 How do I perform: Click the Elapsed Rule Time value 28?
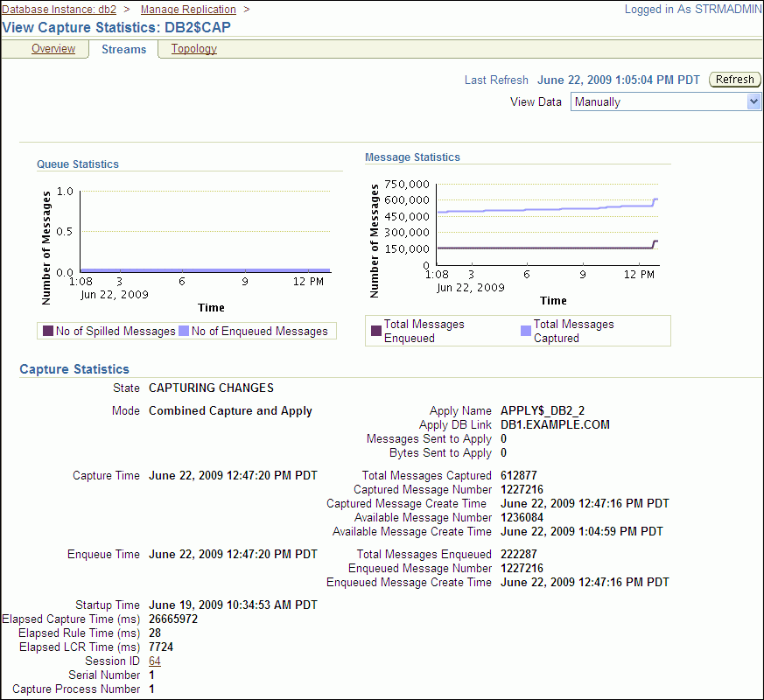pyautogui.click(x=155, y=633)
